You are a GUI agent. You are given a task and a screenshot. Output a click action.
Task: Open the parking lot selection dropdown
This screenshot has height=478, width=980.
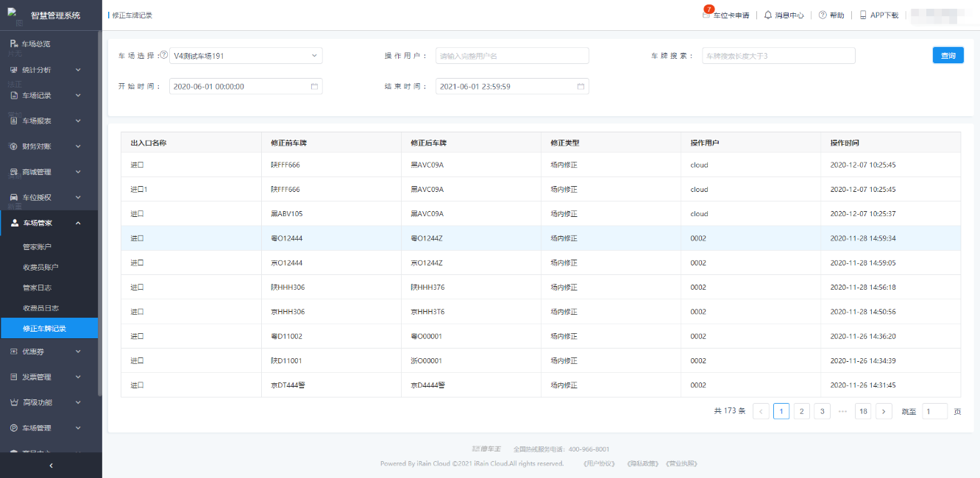pyautogui.click(x=246, y=56)
